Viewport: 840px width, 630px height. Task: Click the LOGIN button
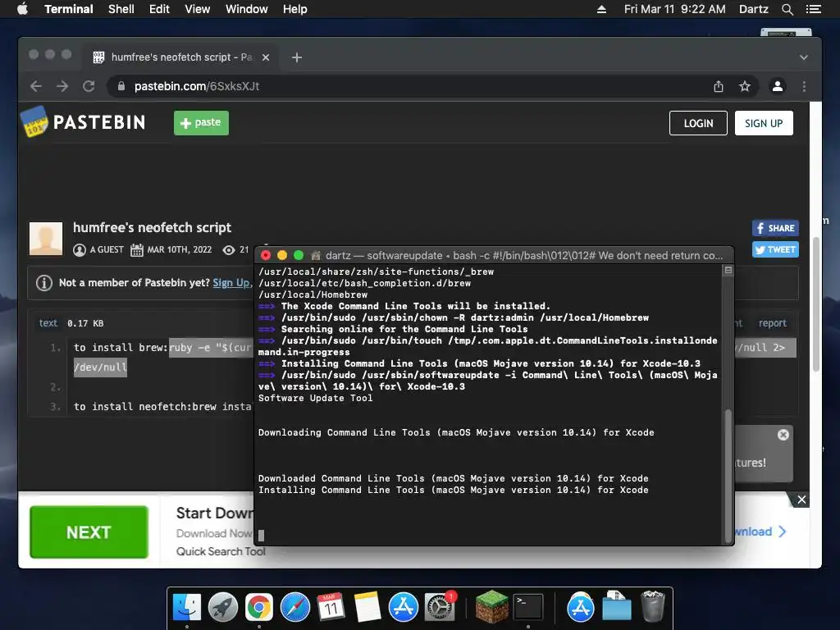698,123
